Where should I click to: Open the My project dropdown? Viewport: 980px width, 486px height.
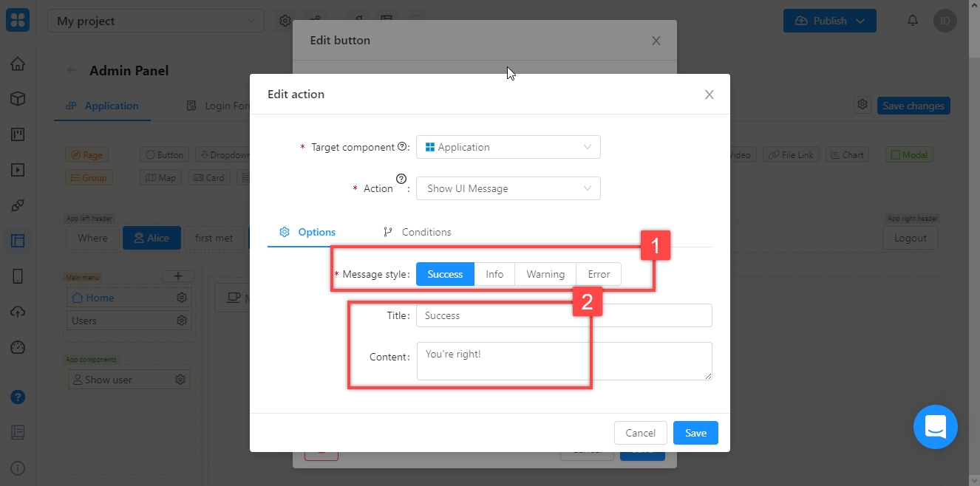pos(156,21)
